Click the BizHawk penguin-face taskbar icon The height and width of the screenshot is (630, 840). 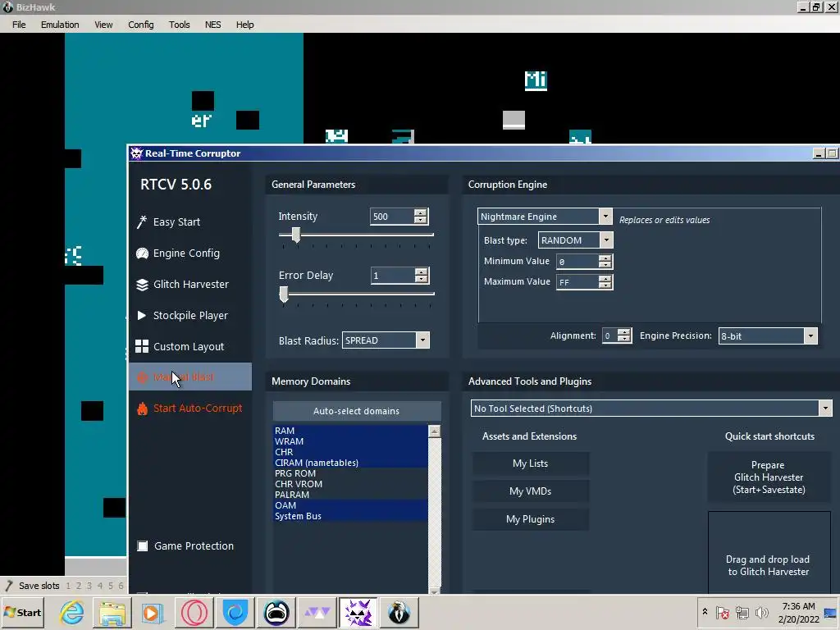[276, 612]
